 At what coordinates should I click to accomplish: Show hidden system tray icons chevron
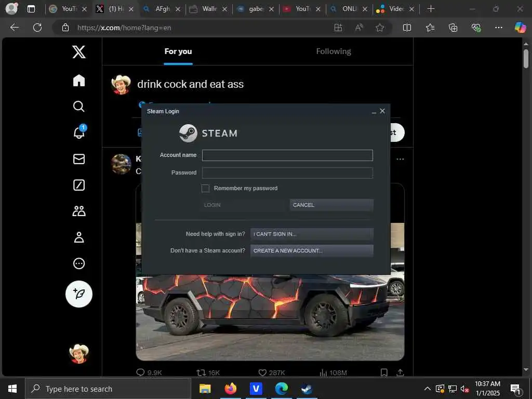428,389
